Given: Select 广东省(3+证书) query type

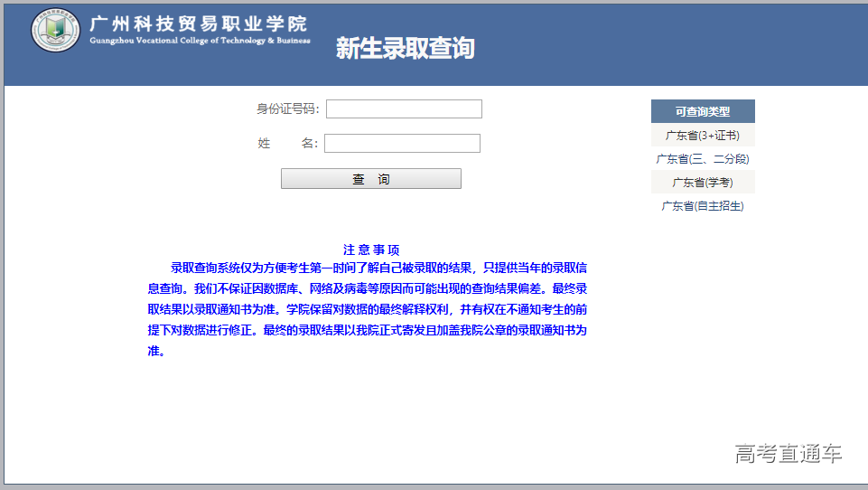Looking at the screenshot, I should (x=703, y=136).
